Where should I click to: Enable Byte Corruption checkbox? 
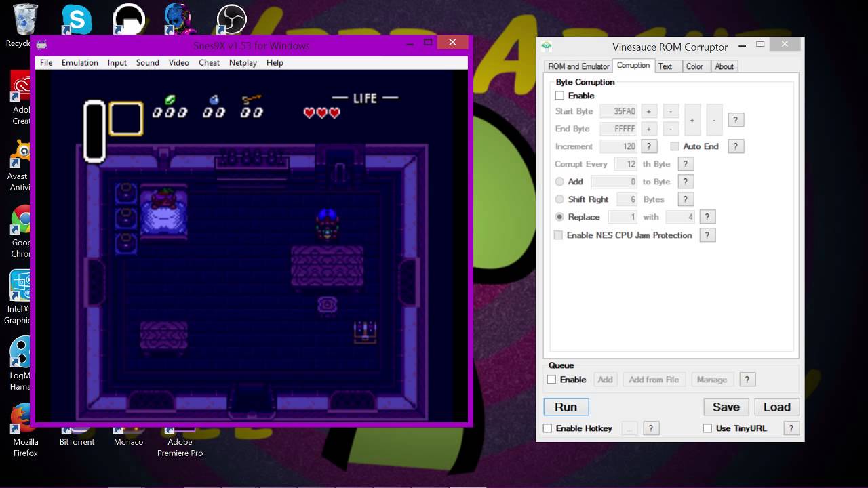point(559,96)
